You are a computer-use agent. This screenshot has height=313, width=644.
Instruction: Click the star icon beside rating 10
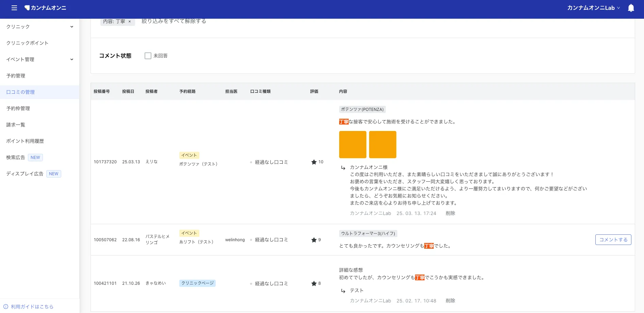[x=314, y=162]
